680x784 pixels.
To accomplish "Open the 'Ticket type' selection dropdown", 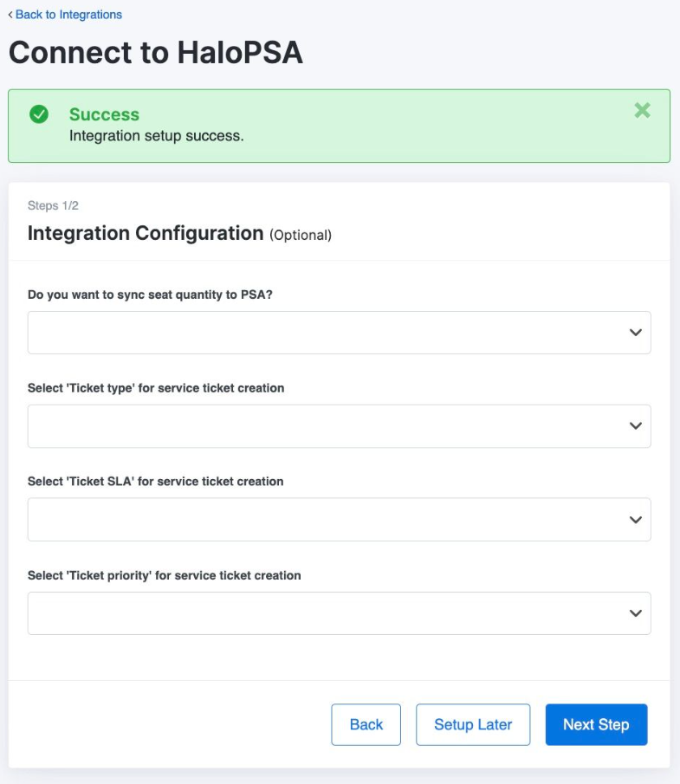I will [339, 426].
